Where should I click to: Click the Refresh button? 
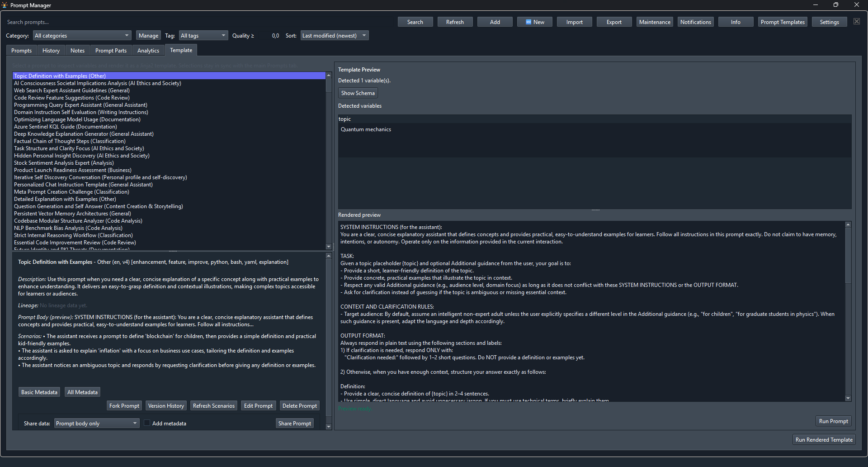click(455, 22)
